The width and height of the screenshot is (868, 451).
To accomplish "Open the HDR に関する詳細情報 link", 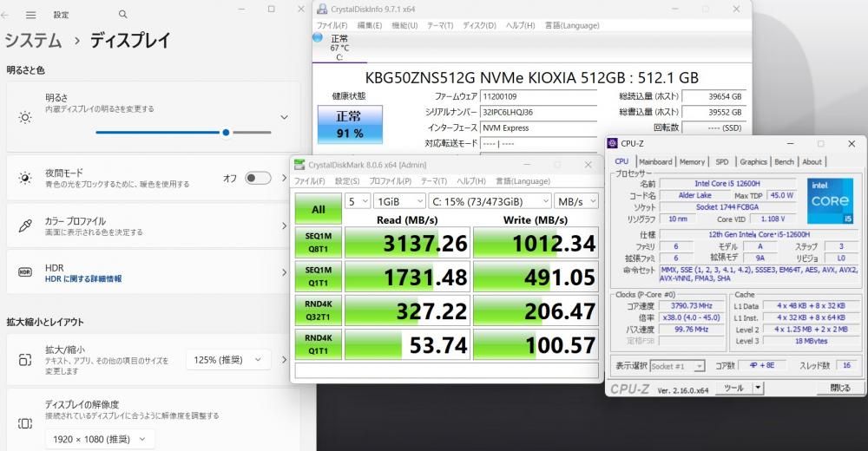I will coord(83,279).
